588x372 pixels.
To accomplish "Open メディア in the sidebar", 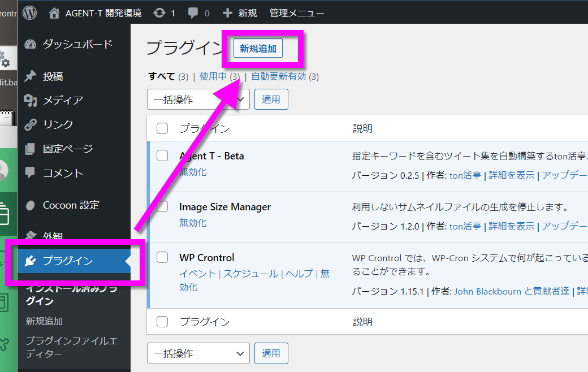I will [63, 100].
